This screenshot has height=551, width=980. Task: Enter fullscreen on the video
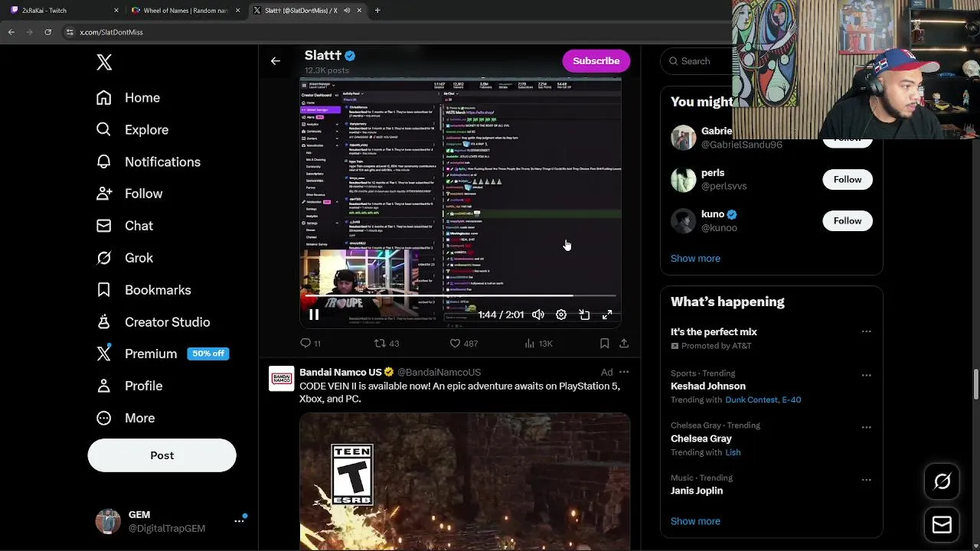click(607, 315)
